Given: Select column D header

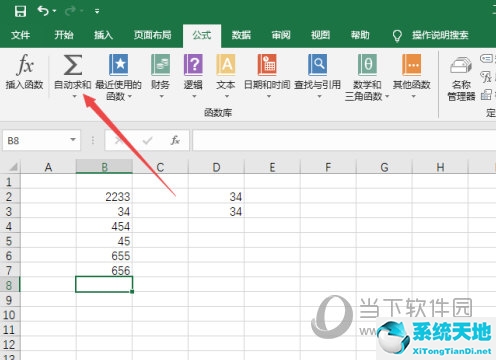Looking at the screenshot, I should pyautogui.click(x=216, y=167).
